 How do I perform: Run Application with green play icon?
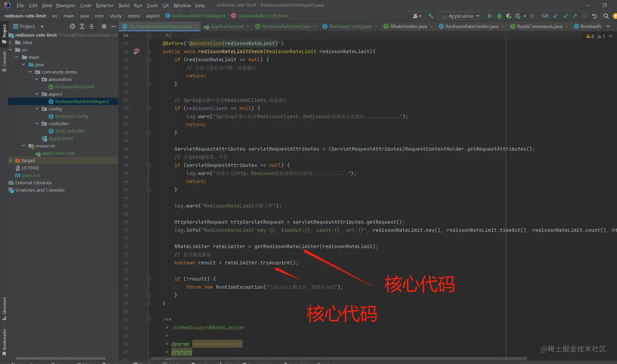coord(490,16)
